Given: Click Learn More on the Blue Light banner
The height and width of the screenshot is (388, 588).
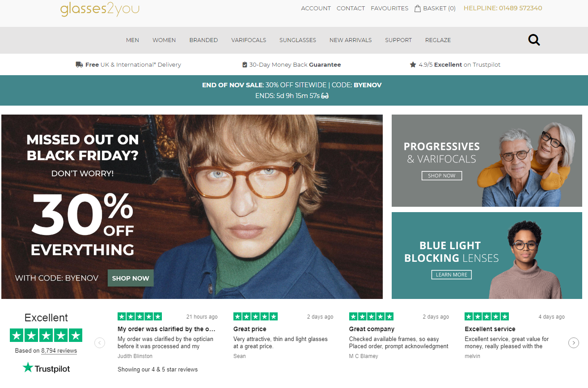Looking at the screenshot, I should tap(452, 274).
